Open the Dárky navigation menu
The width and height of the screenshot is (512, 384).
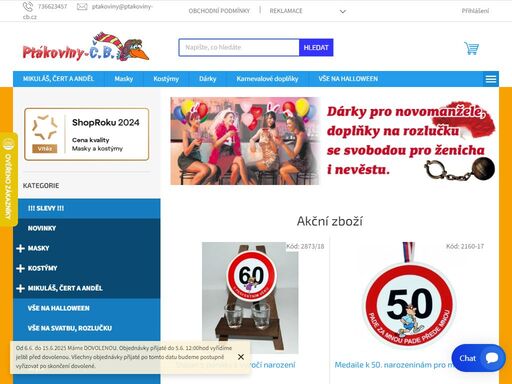tap(208, 79)
